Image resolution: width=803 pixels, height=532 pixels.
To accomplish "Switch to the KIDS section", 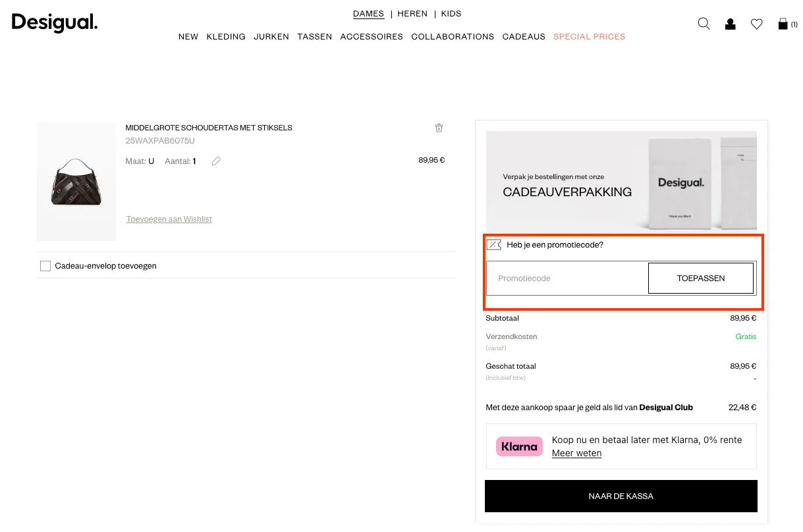I will 451,14.
